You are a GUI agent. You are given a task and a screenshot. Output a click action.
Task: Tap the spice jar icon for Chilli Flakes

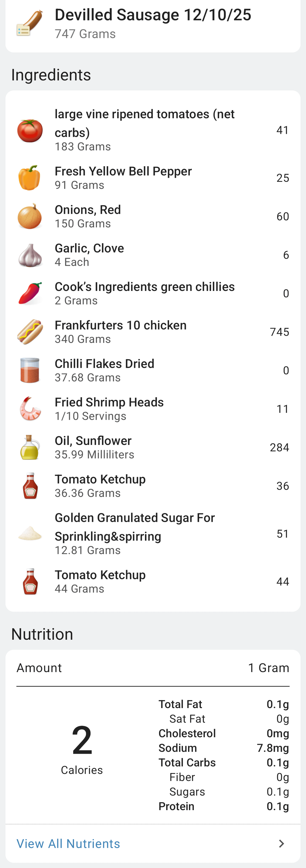pyautogui.click(x=30, y=370)
